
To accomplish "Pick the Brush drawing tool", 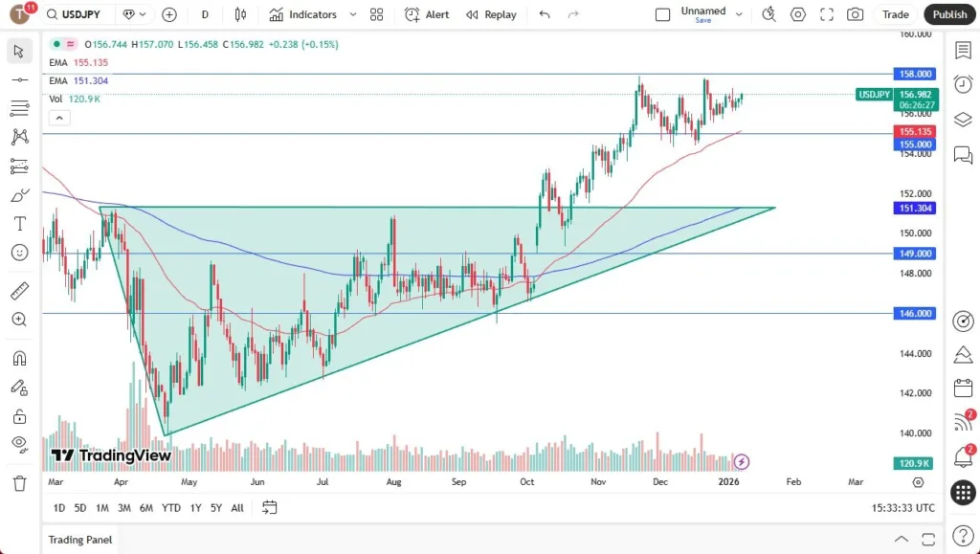I will 19,194.
